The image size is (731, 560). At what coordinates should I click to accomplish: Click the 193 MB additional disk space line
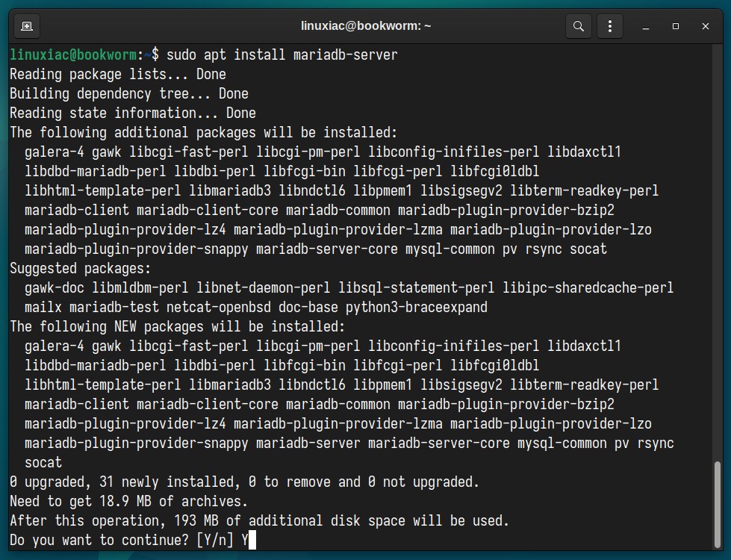point(259,520)
